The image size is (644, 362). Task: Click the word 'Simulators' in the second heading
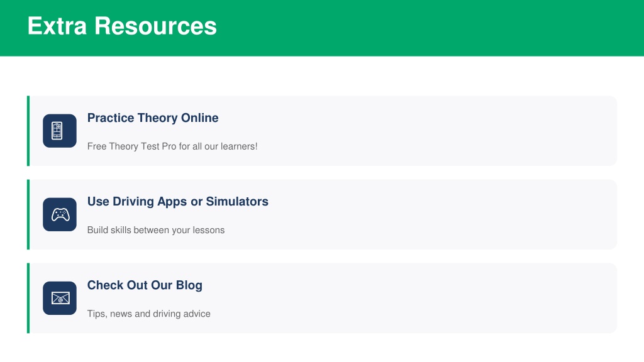237,202
